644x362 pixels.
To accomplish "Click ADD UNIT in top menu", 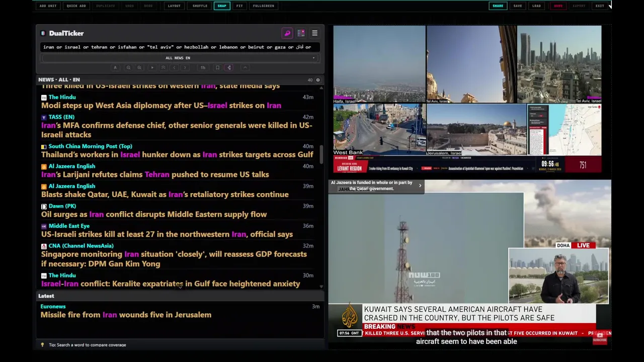I will coord(48,6).
